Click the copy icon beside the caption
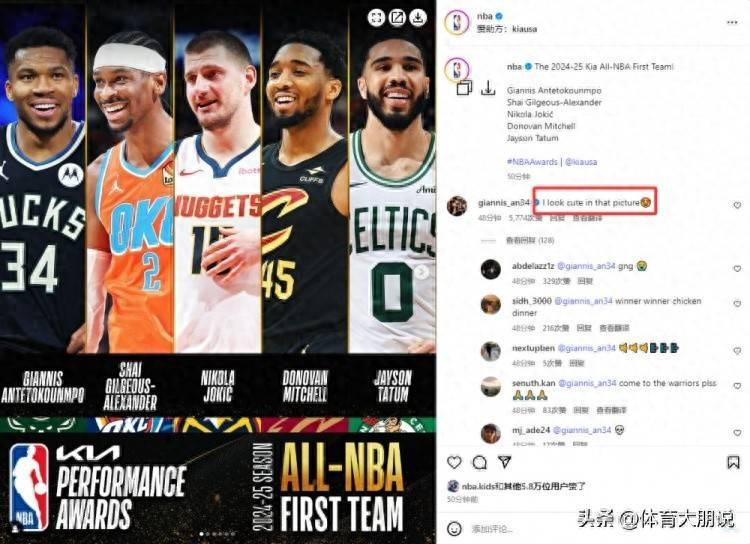Viewport: 750px width, 544px height. (x=464, y=88)
